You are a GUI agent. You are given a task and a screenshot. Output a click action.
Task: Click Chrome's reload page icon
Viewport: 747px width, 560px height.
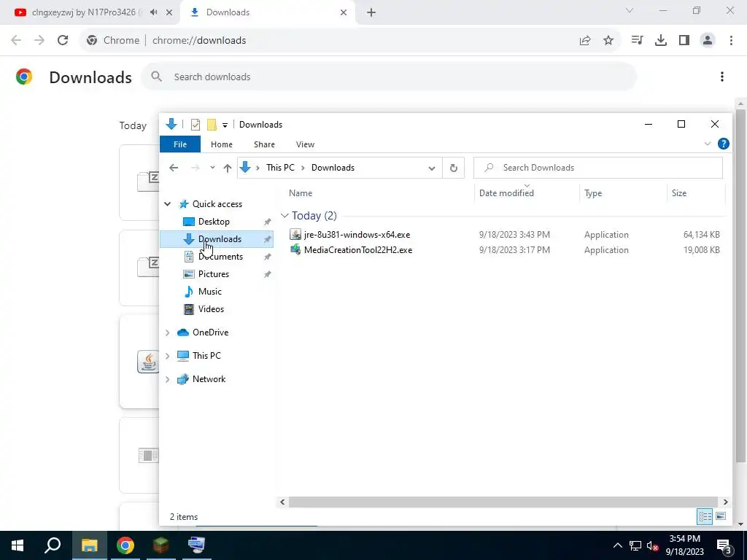(x=63, y=41)
